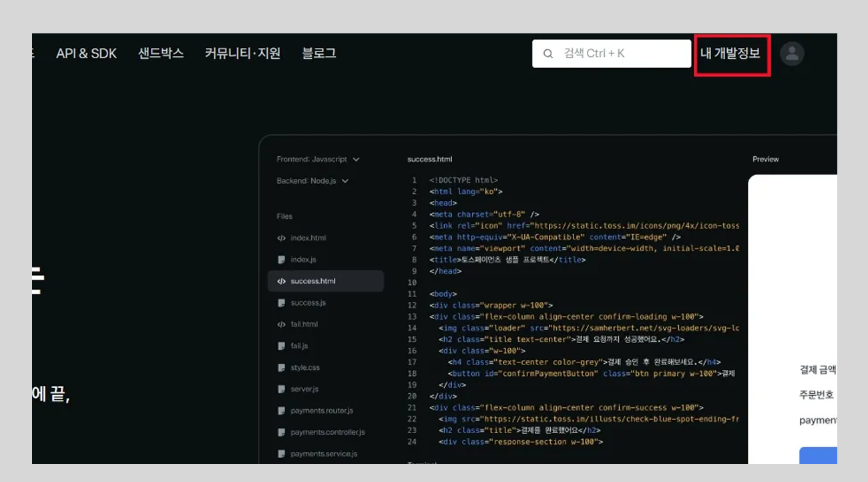Open fail.js file

click(299, 346)
